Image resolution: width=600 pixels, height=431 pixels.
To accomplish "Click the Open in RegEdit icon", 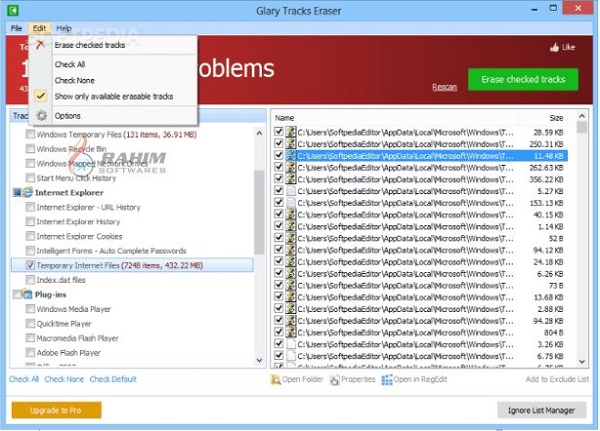I will [387, 380].
